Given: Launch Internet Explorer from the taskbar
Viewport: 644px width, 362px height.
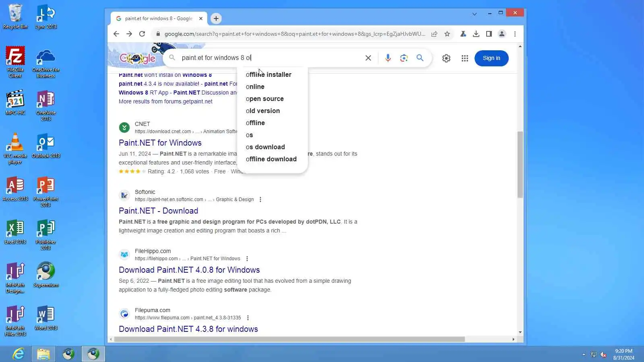Looking at the screenshot, I should click(19, 354).
